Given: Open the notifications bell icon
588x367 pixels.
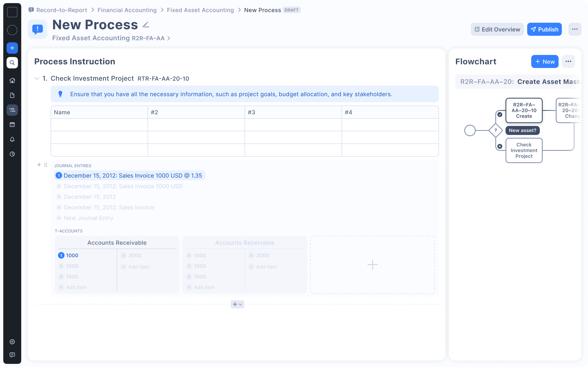Looking at the screenshot, I should tap(12, 139).
